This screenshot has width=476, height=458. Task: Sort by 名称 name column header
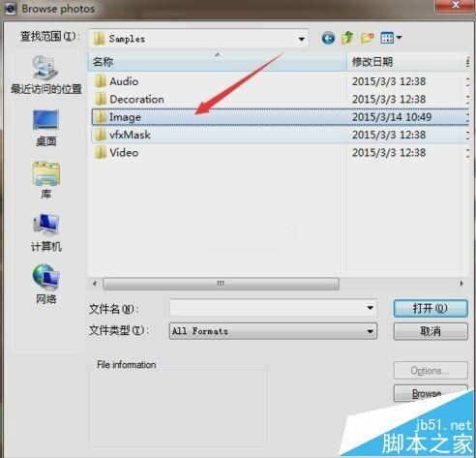pos(217,62)
